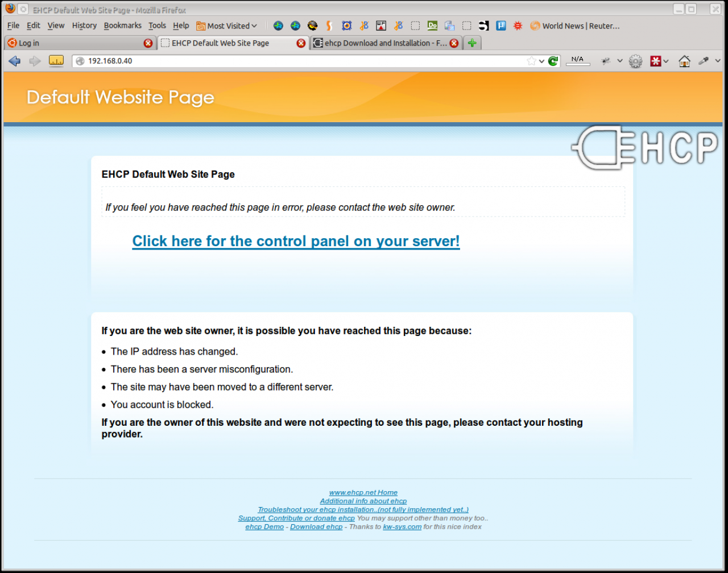
Task: Open the Help menu
Action: tap(181, 26)
